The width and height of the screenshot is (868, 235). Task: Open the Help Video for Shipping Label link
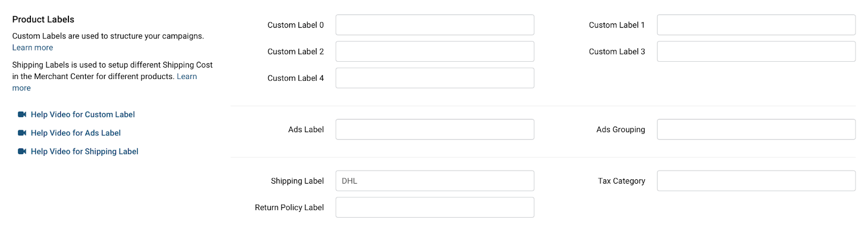click(84, 152)
